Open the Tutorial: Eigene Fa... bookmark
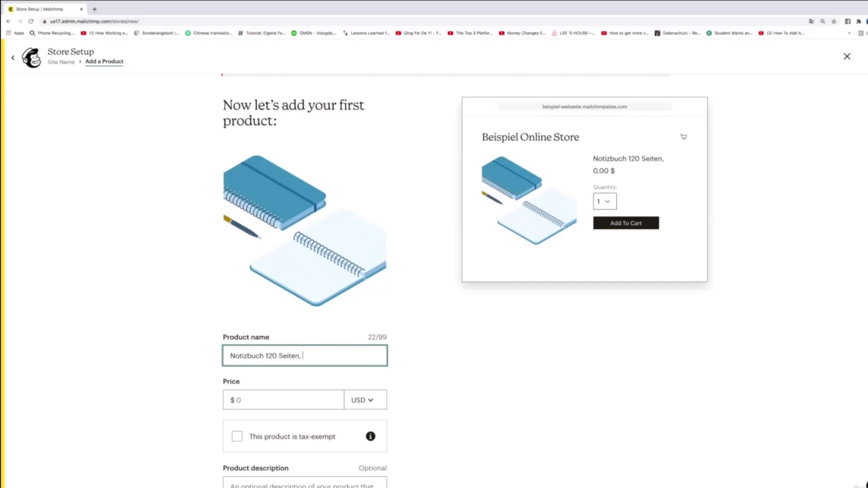Screen dimensions: 868x488 [x=261, y=33]
